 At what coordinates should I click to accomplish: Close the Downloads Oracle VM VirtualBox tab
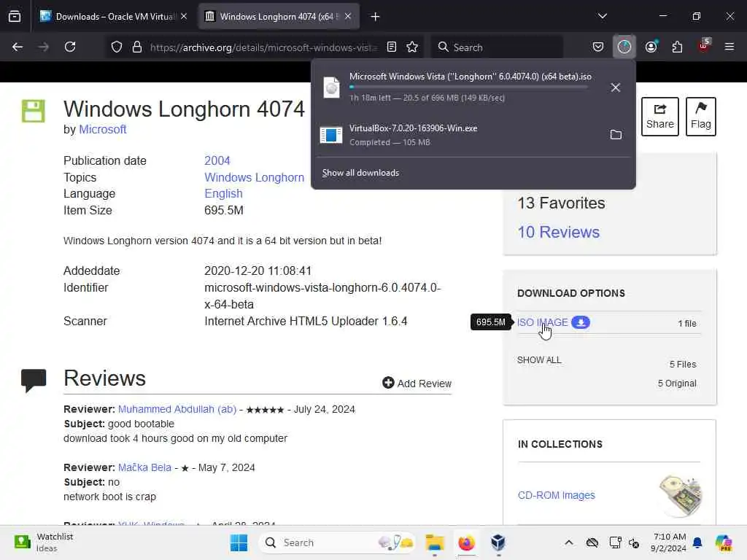click(x=184, y=17)
